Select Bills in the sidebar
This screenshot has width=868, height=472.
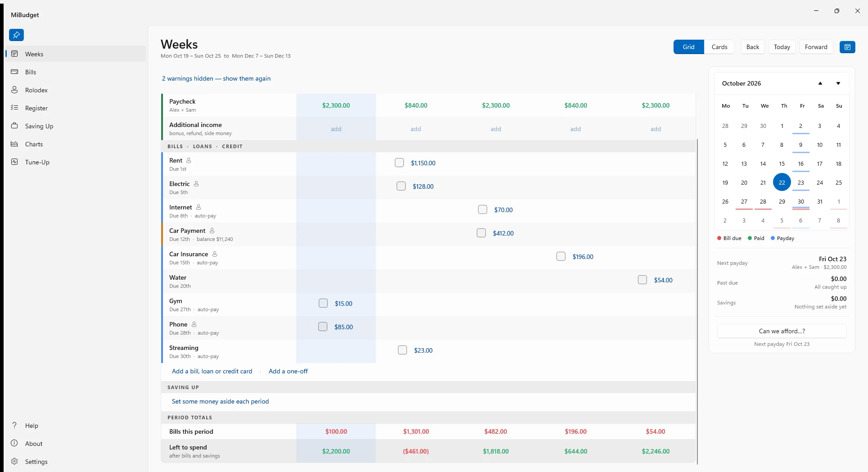tap(76, 72)
